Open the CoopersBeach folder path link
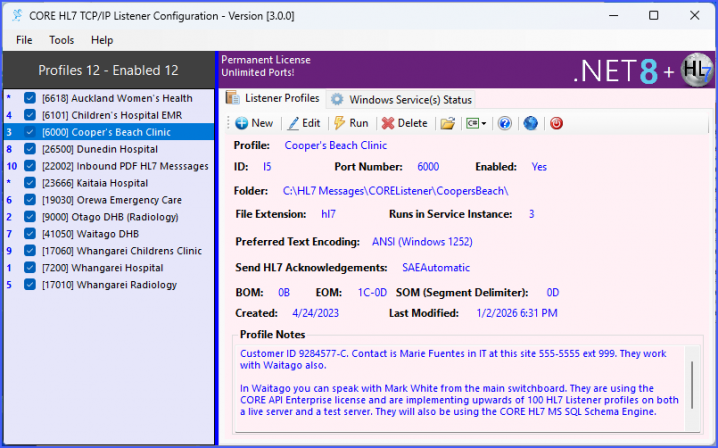 point(395,190)
